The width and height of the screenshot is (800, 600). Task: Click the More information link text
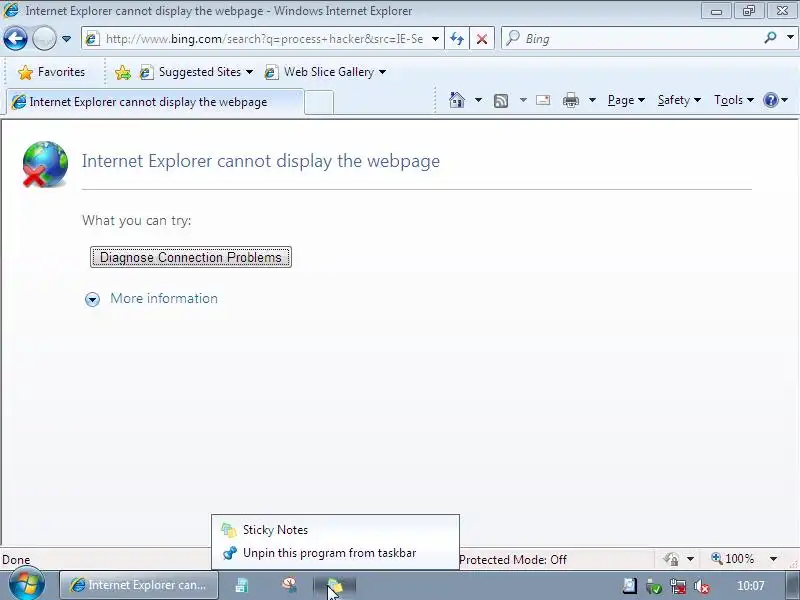click(164, 298)
